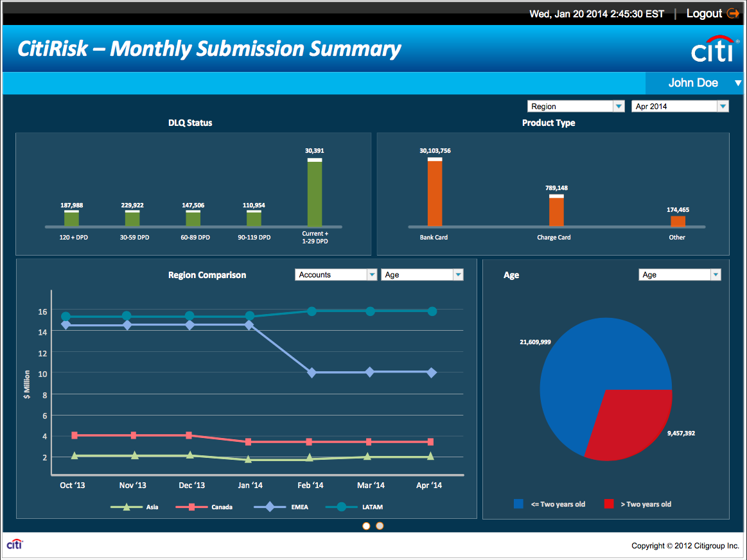
Task: Click the Charge Card orange bar
Action: pyautogui.click(x=556, y=210)
